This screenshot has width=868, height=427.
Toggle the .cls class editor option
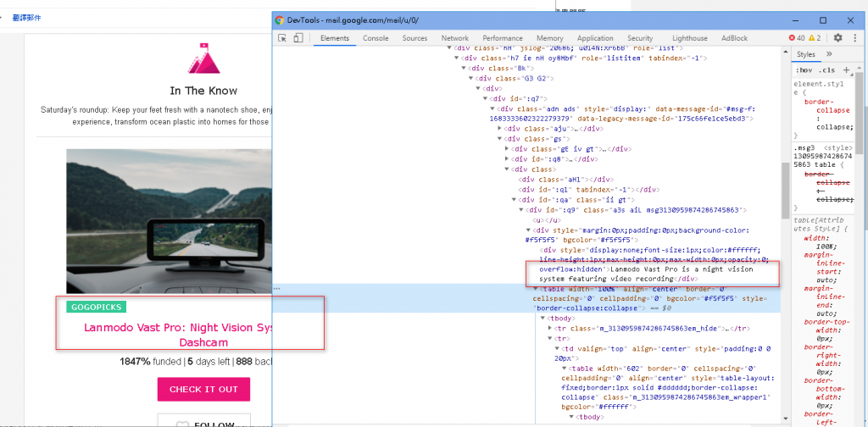point(828,70)
